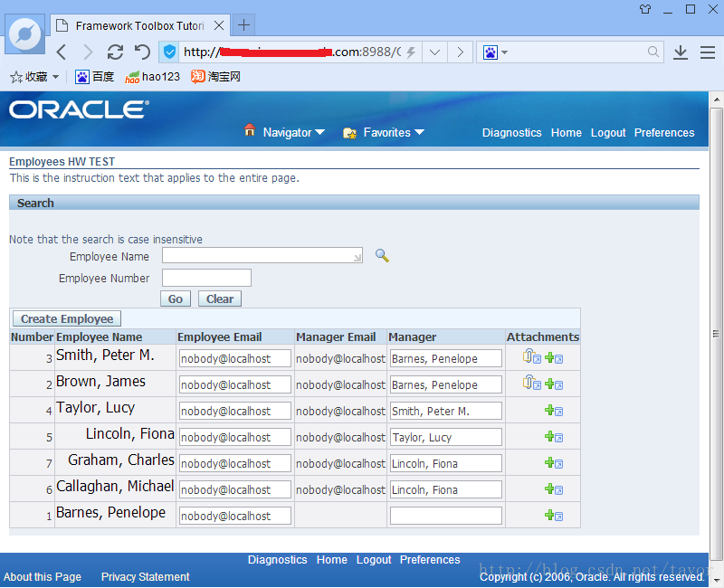Image resolution: width=724 pixels, height=588 pixels.
Task: Click the browser back arrow
Action: [62, 52]
